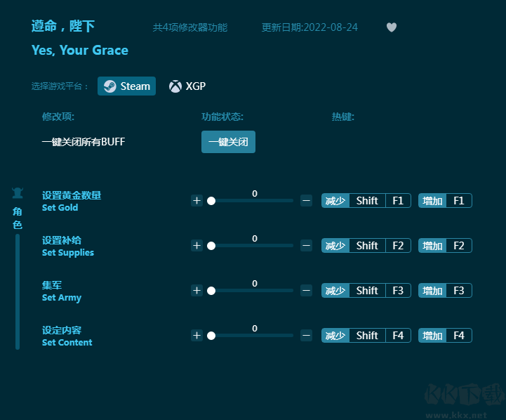Switch to the XGP platform
This screenshot has height=420, width=506.
coord(187,86)
